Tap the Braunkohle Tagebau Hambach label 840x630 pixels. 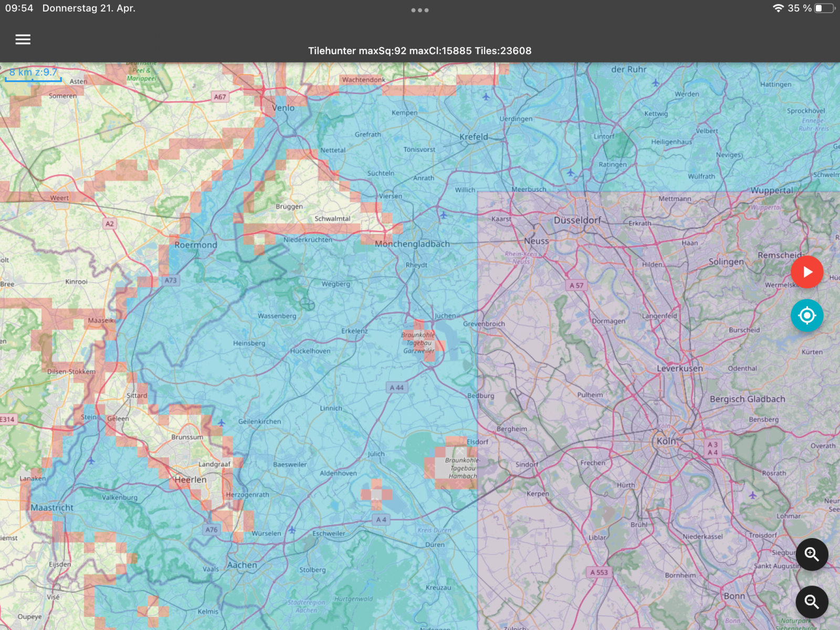(462, 468)
